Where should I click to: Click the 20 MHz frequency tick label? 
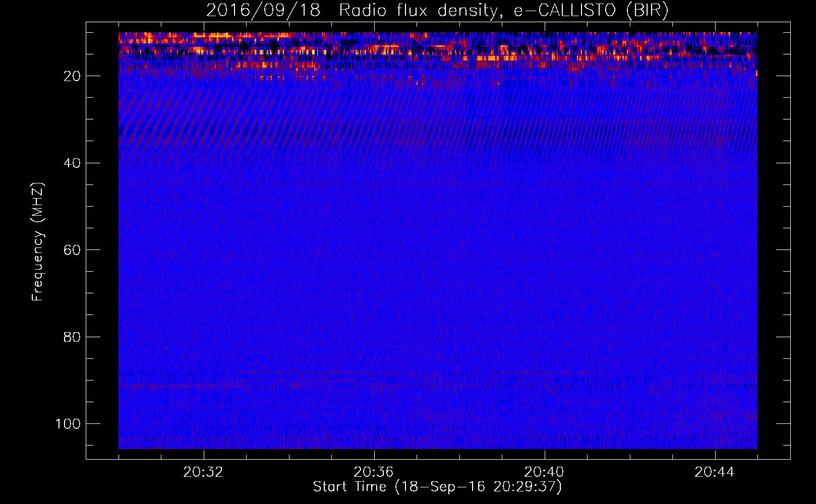(x=72, y=76)
